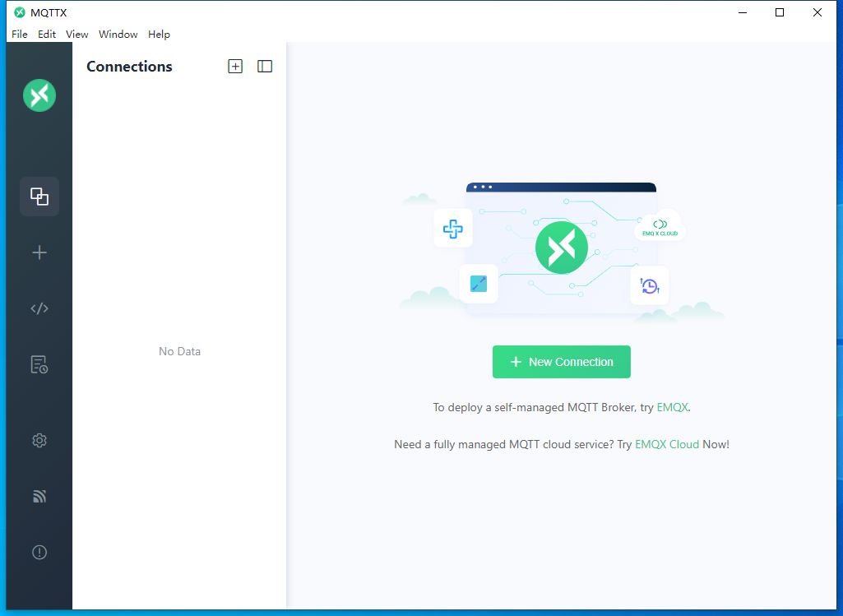The width and height of the screenshot is (843, 616).
Task: Add a connection using the boxed plus icon
Action: pyautogui.click(x=235, y=66)
